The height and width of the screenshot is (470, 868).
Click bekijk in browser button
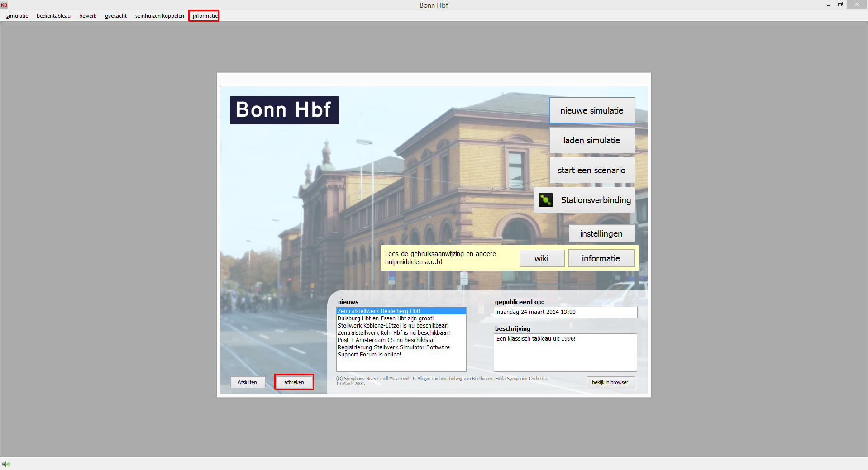click(610, 382)
